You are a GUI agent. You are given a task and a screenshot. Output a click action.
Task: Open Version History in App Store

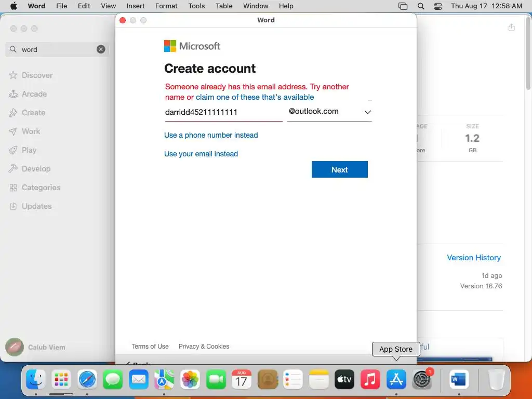pyautogui.click(x=474, y=258)
